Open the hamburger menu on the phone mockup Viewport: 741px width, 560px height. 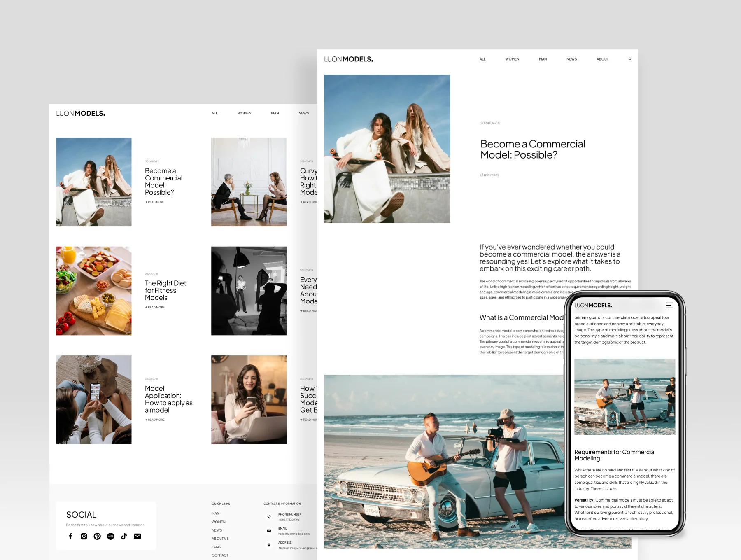670,305
